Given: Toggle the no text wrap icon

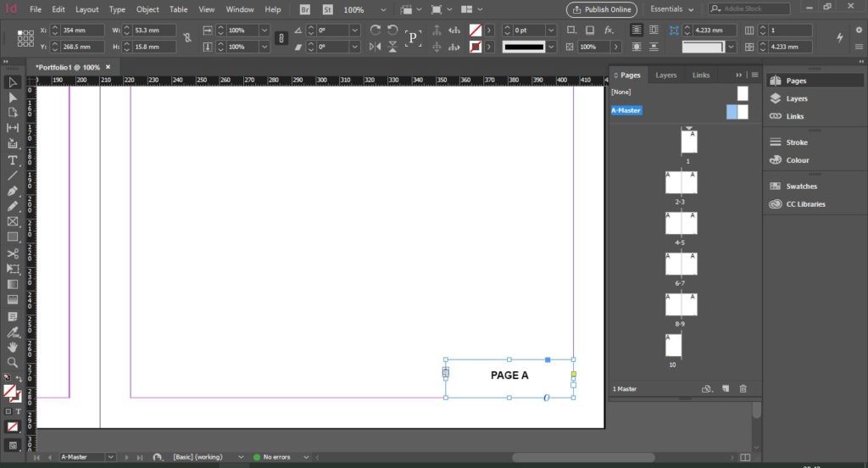Looking at the screenshot, I should coord(637,30).
